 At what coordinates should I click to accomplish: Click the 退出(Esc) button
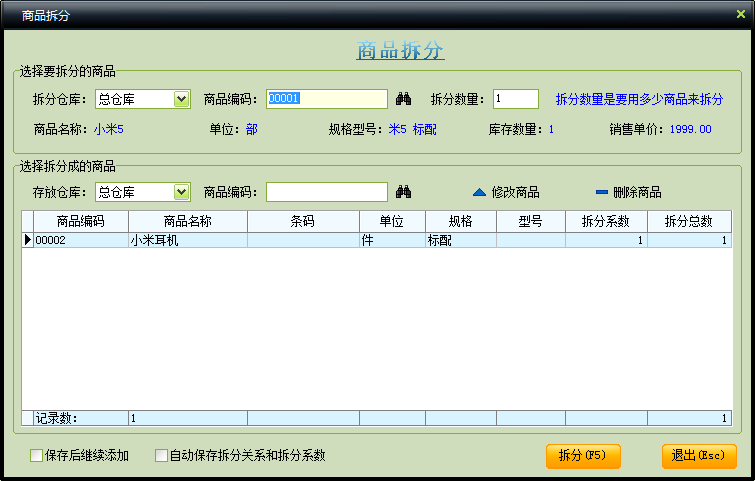coord(699,455)
